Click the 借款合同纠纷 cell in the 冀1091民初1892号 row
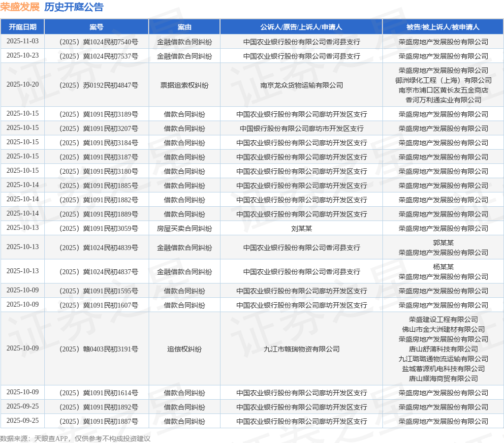Viewport: 504px width, 443px height. pos(185,408)
